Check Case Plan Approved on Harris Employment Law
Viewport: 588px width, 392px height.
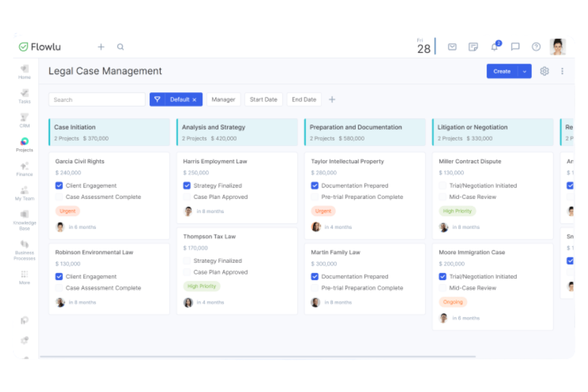187,197
